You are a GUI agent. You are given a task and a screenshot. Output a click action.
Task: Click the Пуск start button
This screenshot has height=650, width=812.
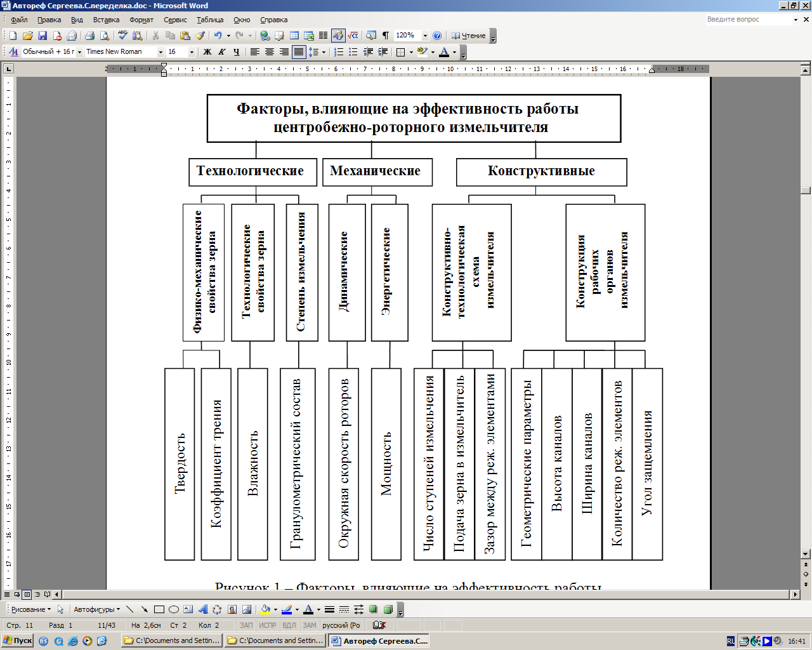(x=18, y=640)
